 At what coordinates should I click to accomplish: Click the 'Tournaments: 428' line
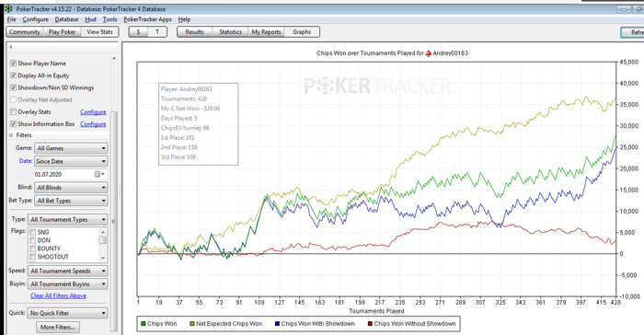[184, 98]
